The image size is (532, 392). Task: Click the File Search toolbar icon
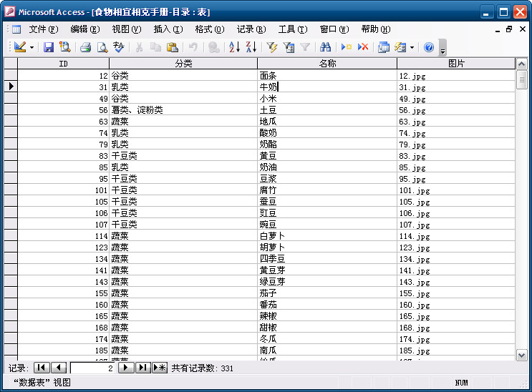tap(65, 47)
